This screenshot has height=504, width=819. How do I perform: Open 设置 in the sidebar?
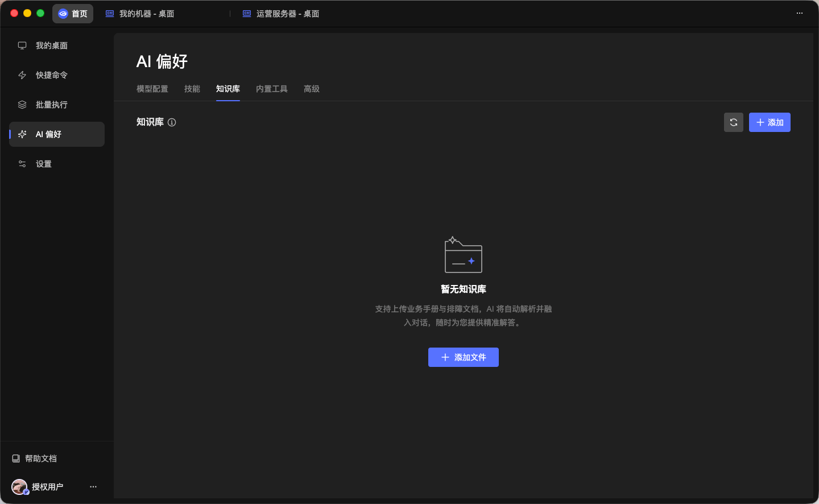(x=57, y=164)
